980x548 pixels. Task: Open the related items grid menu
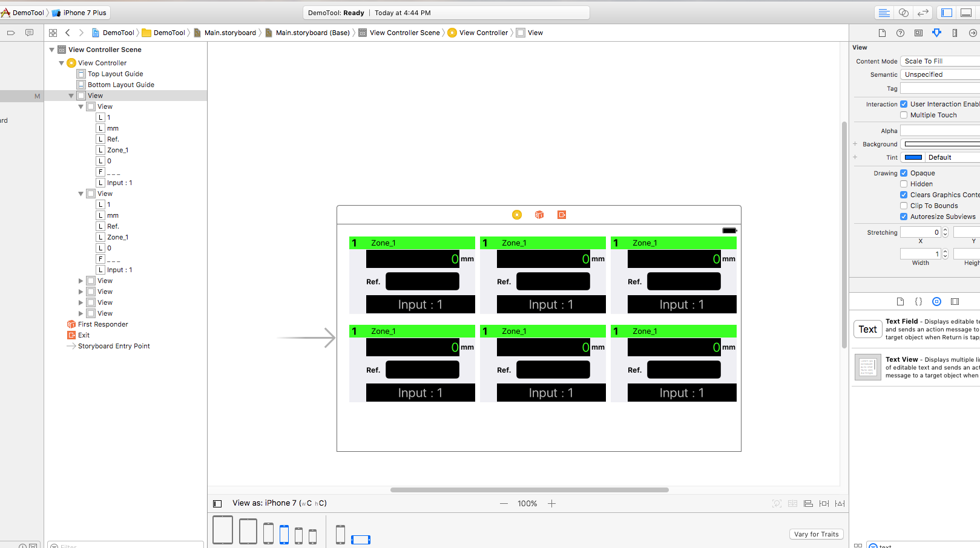[53, 33]
